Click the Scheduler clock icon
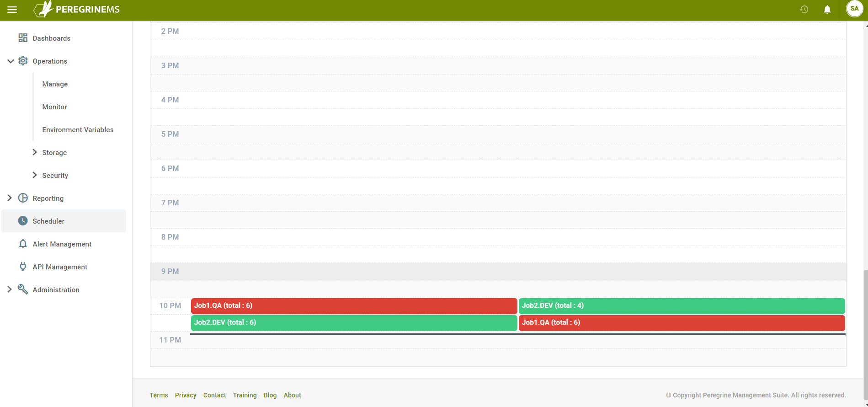The image size is (868, 407). (x=23, y=221)
